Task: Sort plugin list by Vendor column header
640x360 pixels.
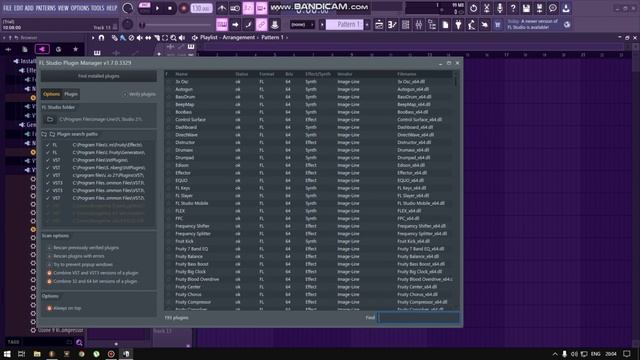Action: tap(344, 74)
